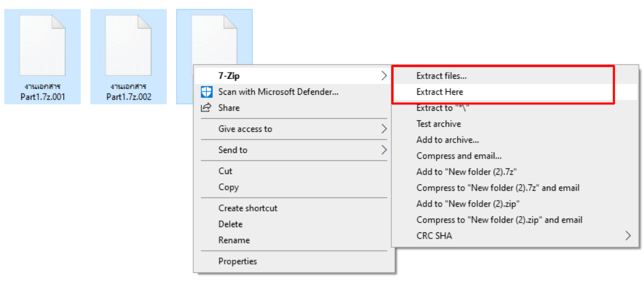Run Test archive command
The height and width of the screenshot is (298, 644).
tap(439, 124)
